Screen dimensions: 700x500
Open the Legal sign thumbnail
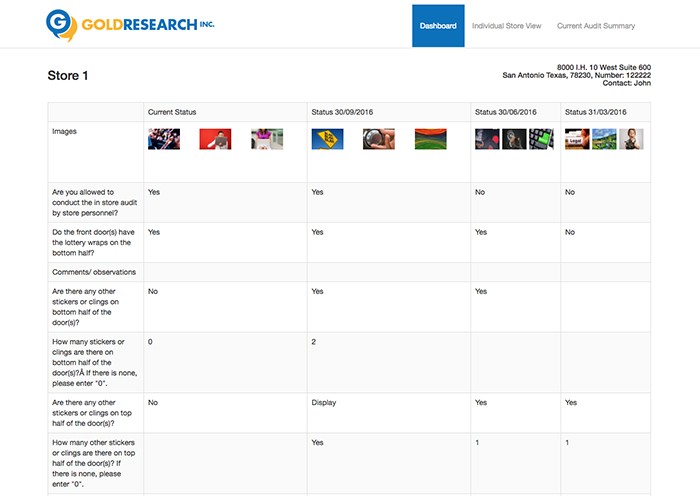point(577,140)
